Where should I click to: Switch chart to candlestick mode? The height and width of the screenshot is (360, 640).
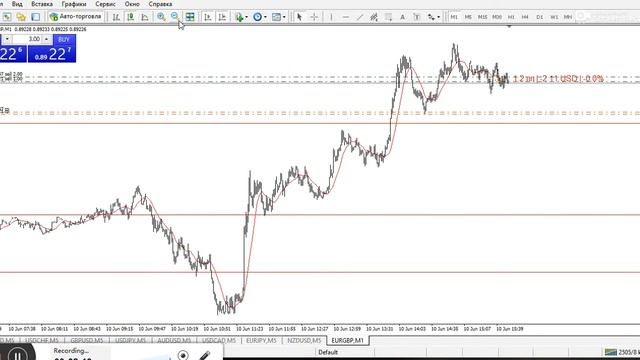click(131, 17)
